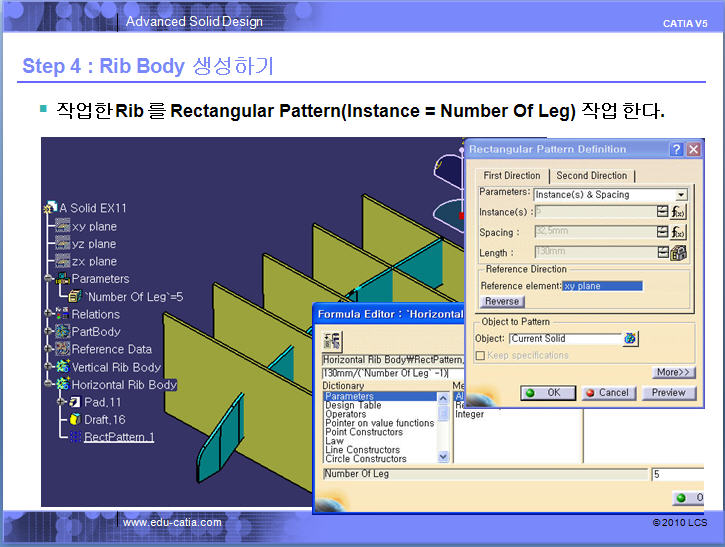Click the Reference element xy plane field
Image resolution: width=725 pixels, height=547 pixels.
602,286
